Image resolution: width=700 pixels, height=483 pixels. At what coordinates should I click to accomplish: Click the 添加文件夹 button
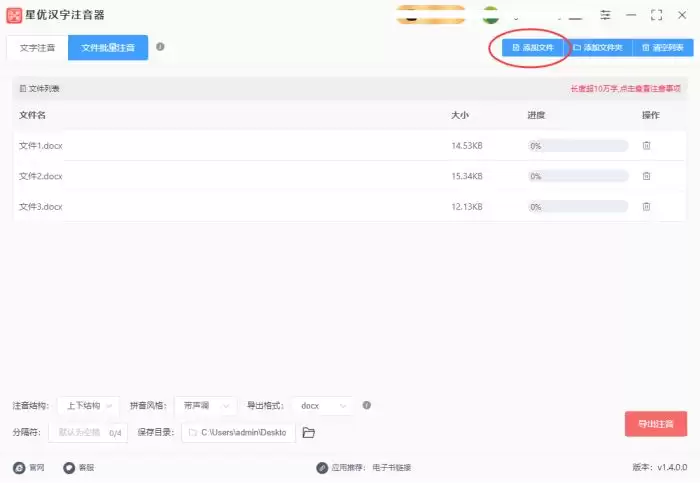[x=598, y=47]
